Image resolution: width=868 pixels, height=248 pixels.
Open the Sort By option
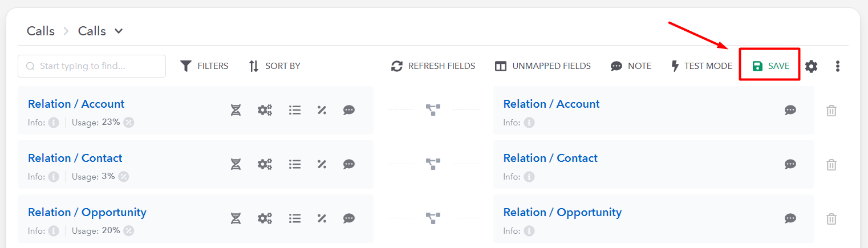tap(274, 66)
